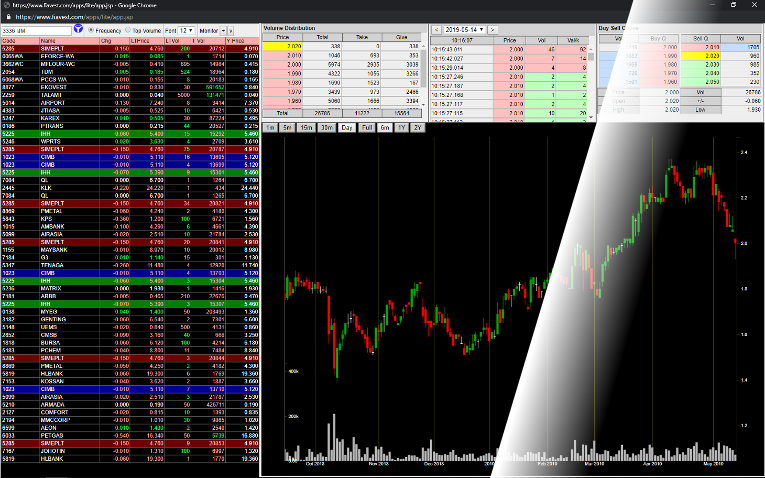
Task: Open the 2019-05-14 date dropdown
Action: click(464, 30)
